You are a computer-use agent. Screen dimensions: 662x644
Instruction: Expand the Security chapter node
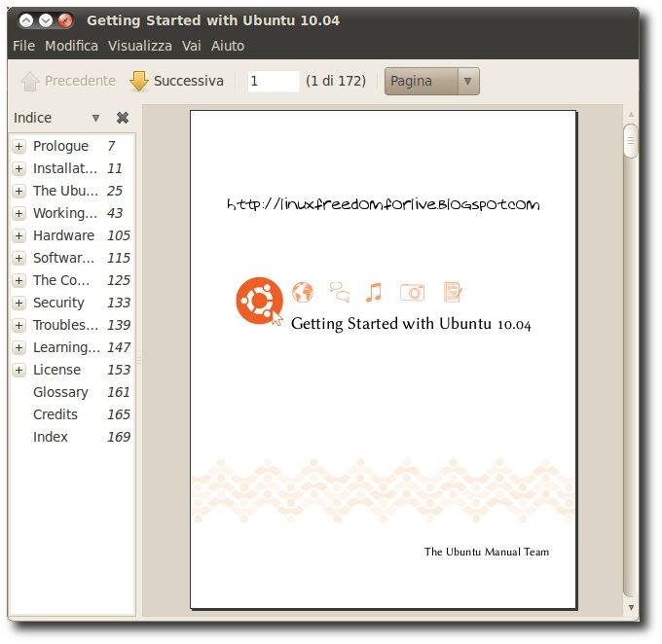point(18,303)
